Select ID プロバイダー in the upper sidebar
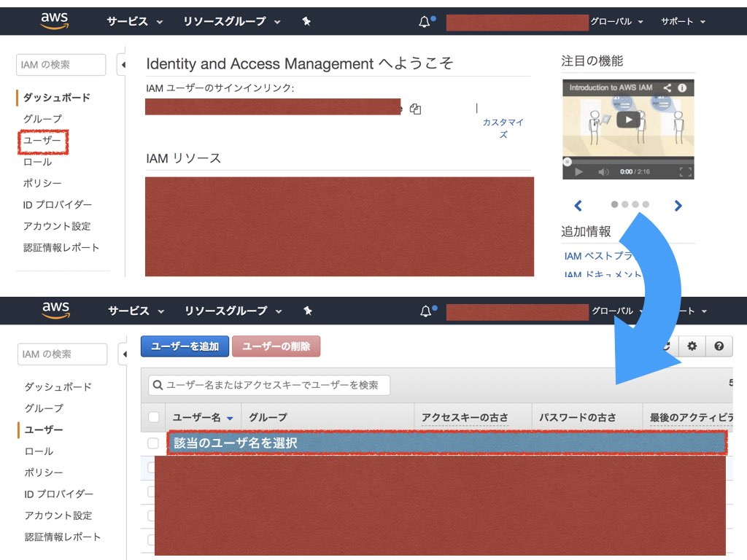The width and height of the screenshot is (747, 560). coord(57,205)
